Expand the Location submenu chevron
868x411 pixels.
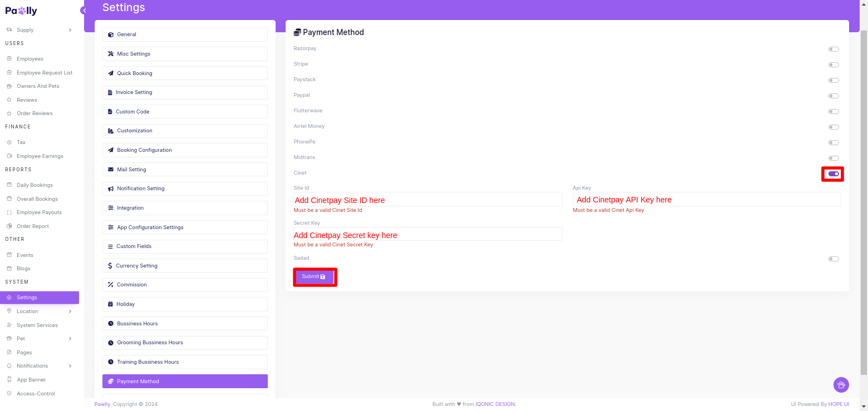click(x=70, y=311)
